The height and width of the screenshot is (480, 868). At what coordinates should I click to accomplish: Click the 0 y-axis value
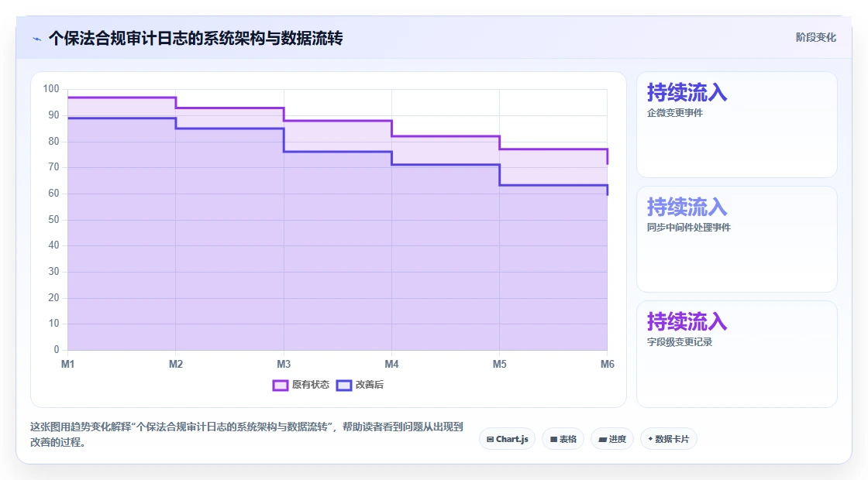coord(57,349)
